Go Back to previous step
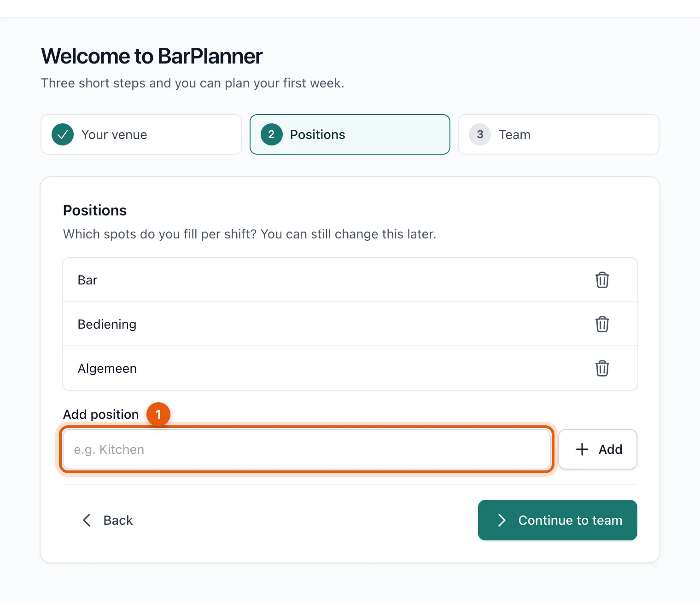The image size is (700, 603). click(108, 520)
